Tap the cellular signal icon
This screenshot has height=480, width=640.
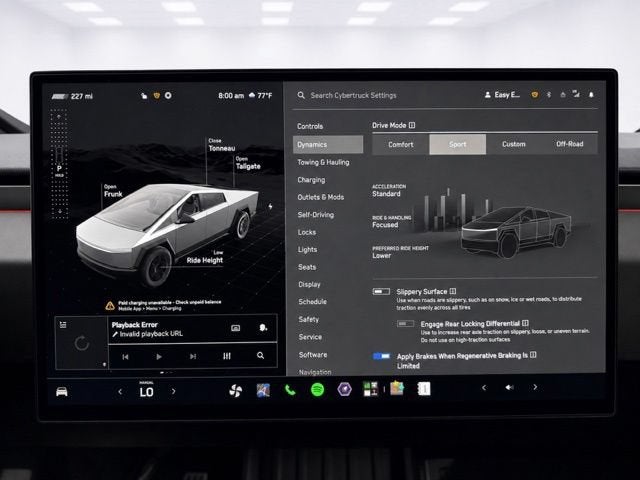576,94
